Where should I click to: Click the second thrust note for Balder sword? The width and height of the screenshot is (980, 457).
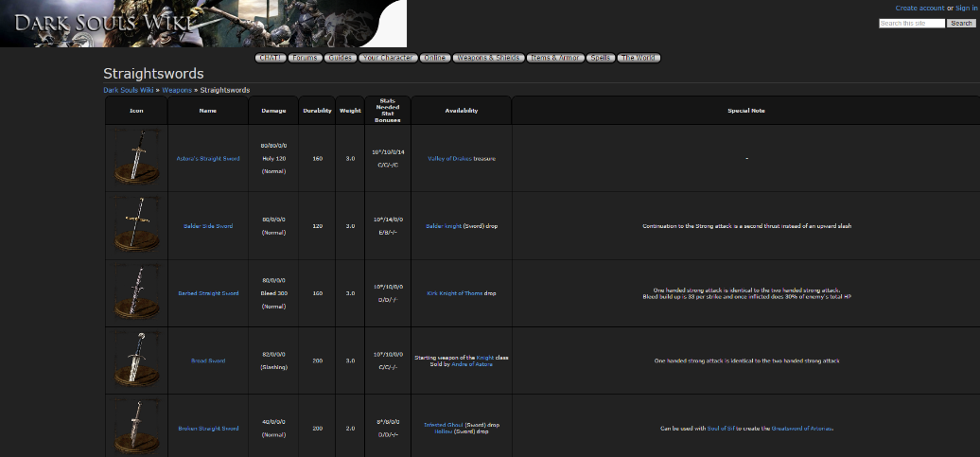(746, 226)
